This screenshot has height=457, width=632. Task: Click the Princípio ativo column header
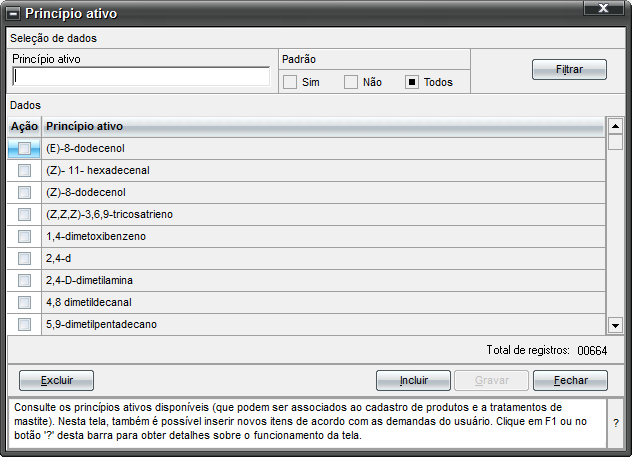coord(323,127)
